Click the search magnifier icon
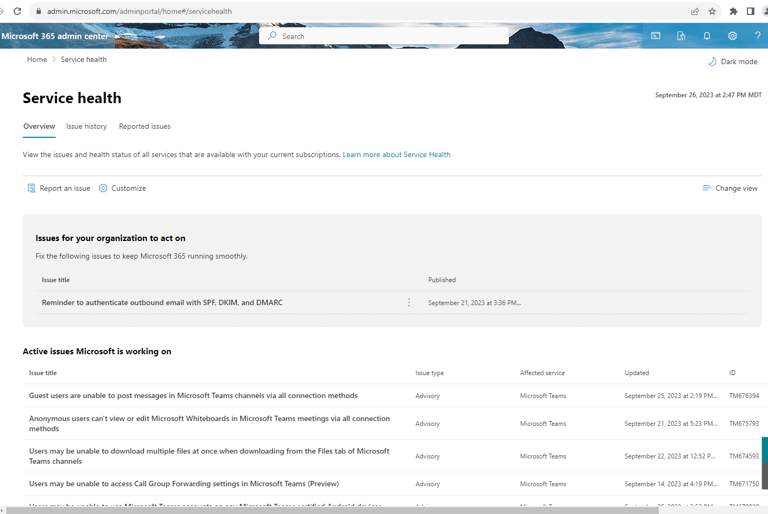The image size is (768, 514). tap(272, 36)
